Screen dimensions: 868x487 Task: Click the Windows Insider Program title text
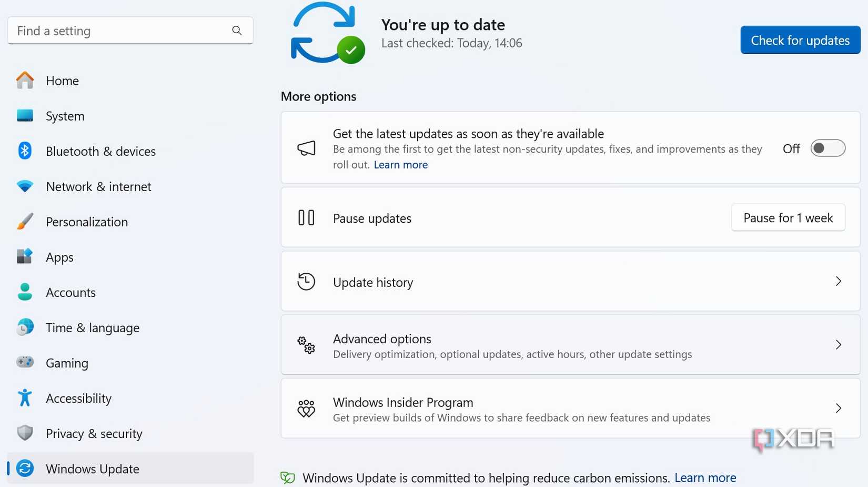coord(403,402)
